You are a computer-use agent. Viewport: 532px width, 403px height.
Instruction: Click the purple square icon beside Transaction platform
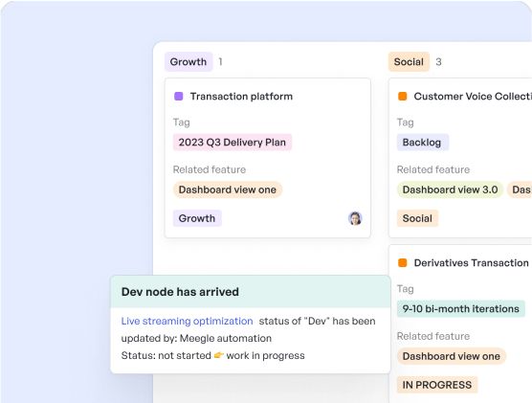point(179,97)
